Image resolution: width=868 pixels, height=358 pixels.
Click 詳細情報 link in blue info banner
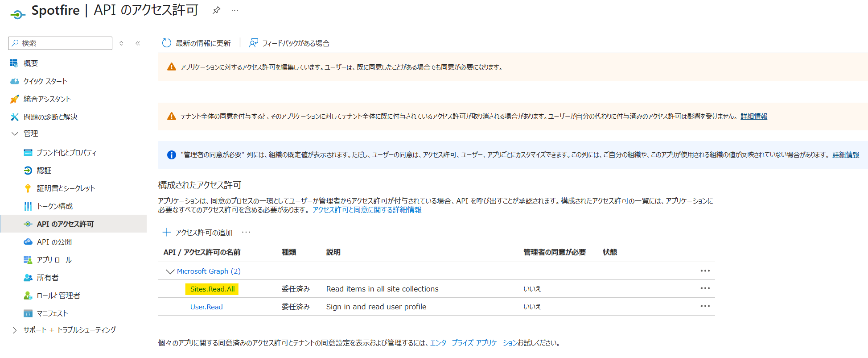(846, 154)
